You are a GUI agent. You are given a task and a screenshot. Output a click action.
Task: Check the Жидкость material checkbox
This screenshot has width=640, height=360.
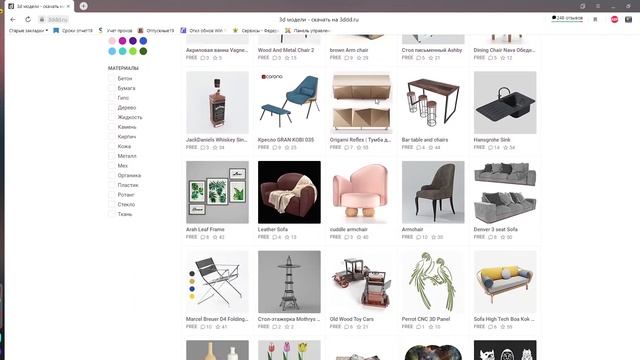111,117
